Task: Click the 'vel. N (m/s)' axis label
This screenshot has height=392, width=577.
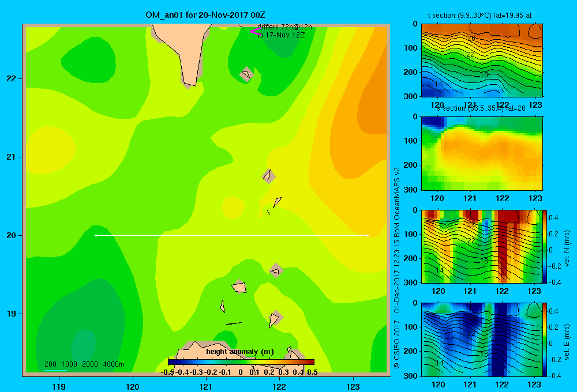Action: [567, 248]
